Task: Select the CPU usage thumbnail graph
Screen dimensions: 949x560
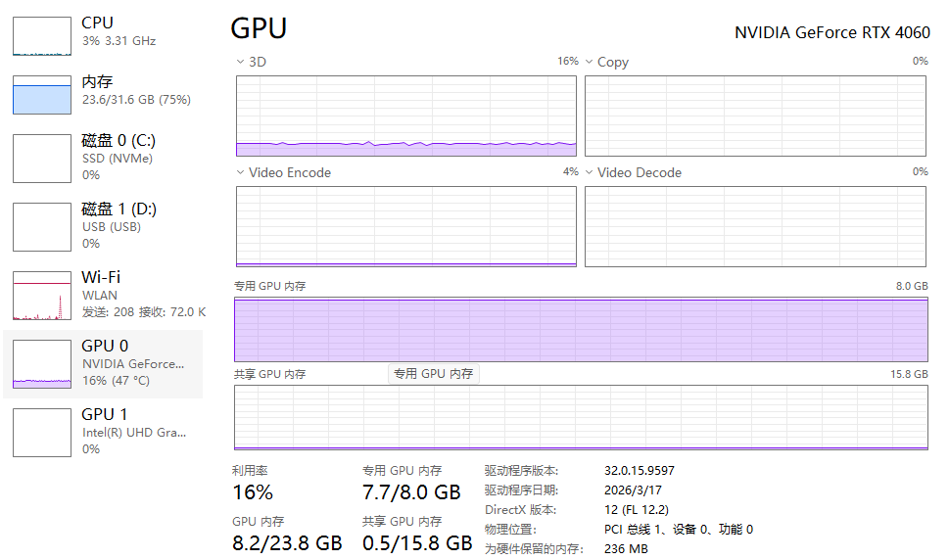Action: point(42,36)
